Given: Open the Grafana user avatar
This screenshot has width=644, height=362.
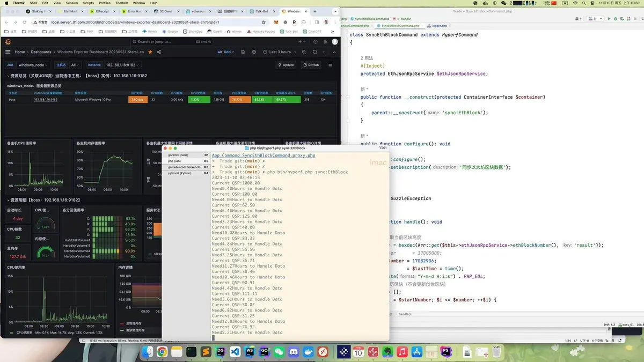Looking at the screenshot, I should pyautogui.click(x=335, y=41).
